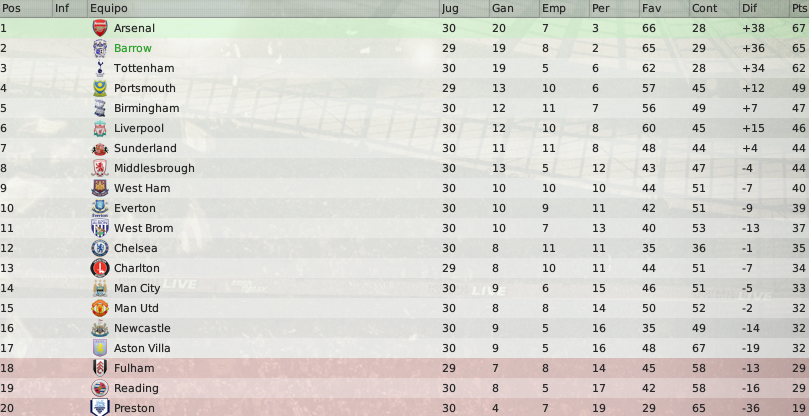Select the Chelsea club crest
Viewport: 809px width, 416px height.
(100, 248)
